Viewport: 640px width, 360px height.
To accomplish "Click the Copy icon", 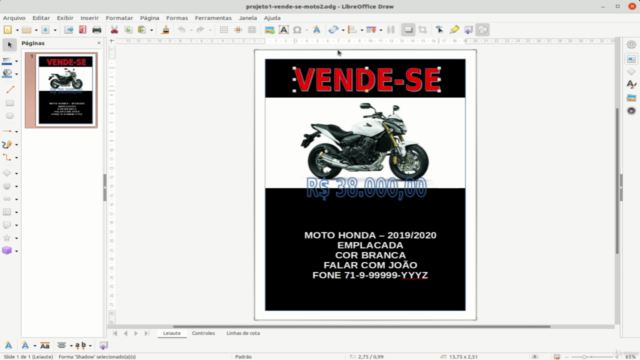I will [x=128, y=30].
